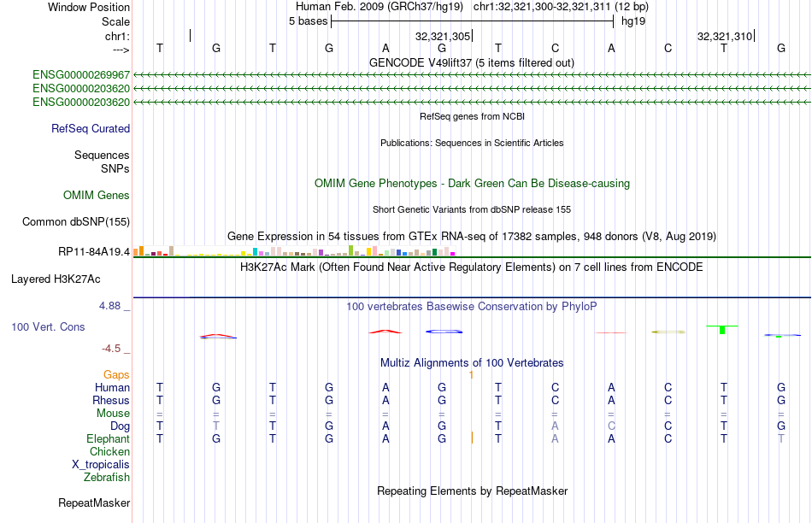
Task: Click the blue oval PhyloP conservation mark
Action: [444, 332]
